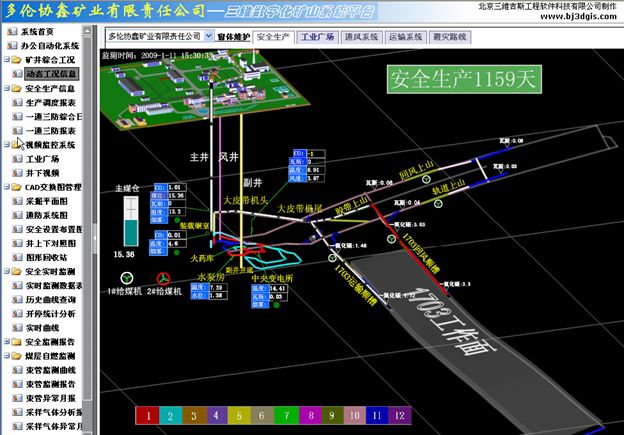
Task: Open the 系统首页 sidebar icon
Action: (12, 31)
